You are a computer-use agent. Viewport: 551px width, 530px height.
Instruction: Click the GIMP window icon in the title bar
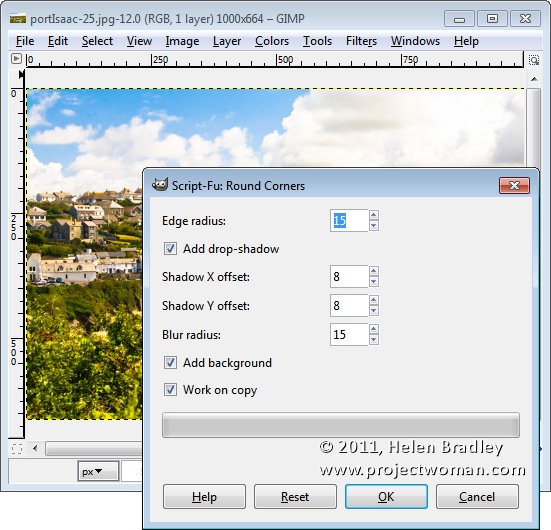(18, 18)
